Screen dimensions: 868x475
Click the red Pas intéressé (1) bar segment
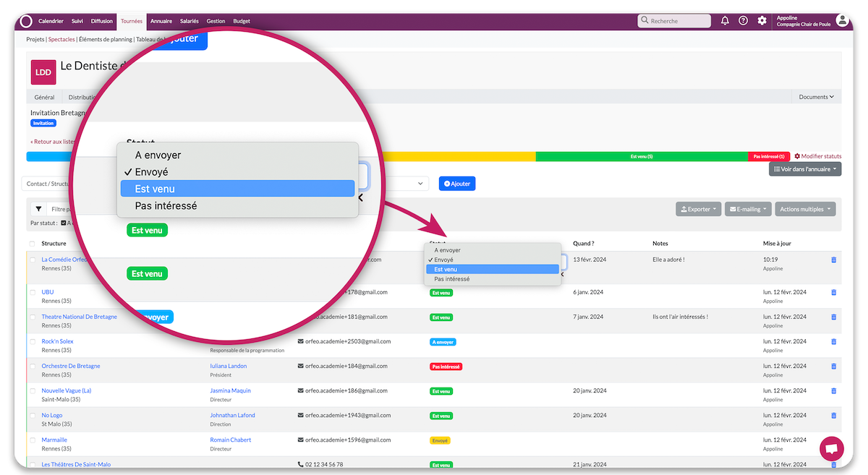(x=769, y=156)
